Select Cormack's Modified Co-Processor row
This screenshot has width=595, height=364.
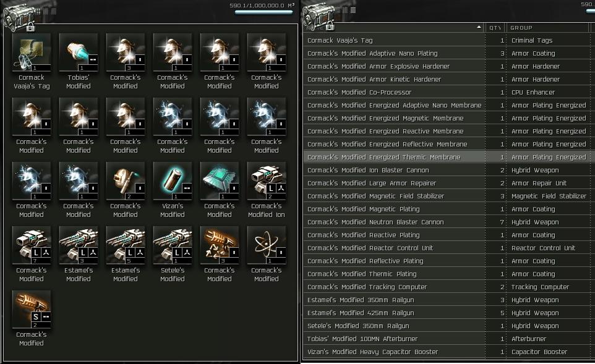(x=449, y=92)
